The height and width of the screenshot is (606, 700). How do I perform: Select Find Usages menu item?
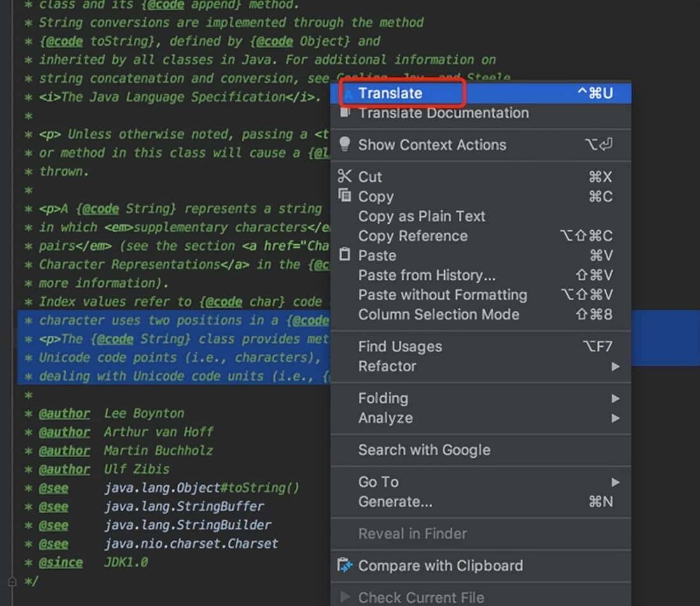tap(400, 347)
